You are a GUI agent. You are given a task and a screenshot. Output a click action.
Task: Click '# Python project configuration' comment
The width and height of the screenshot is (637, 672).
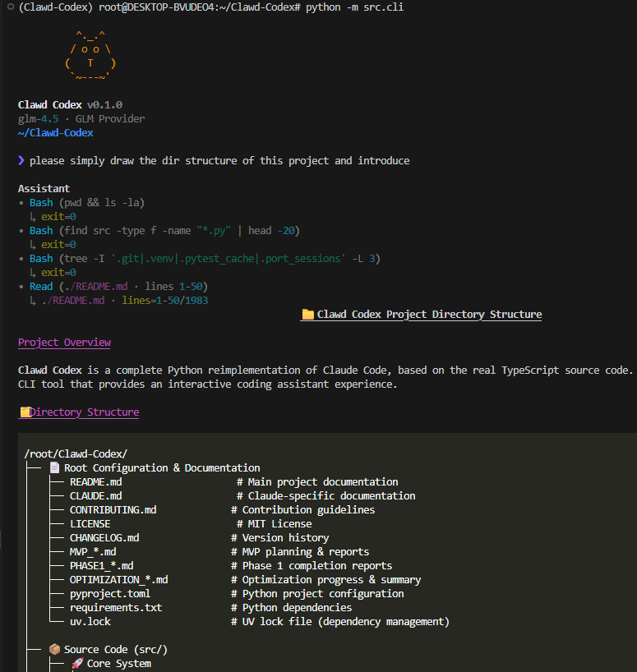coord(317,594)
